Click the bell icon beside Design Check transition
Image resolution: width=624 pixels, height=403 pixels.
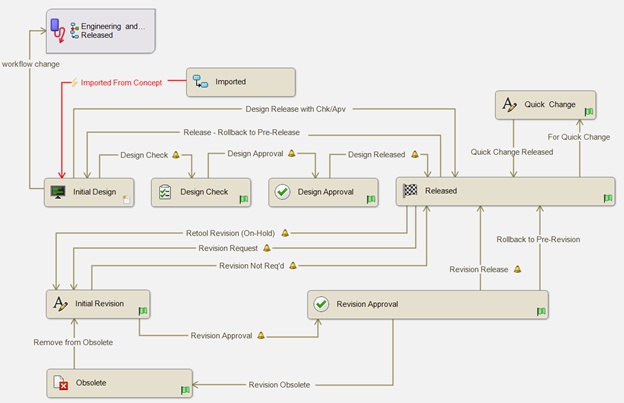coord(176,155)
